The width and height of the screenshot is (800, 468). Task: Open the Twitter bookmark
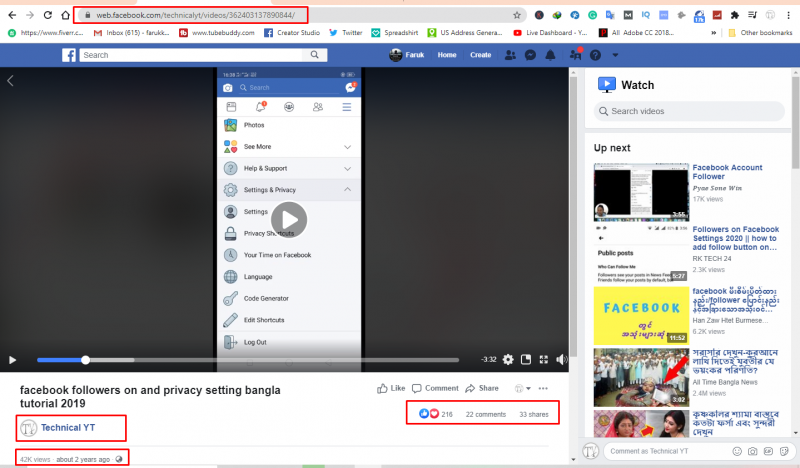(345, 33)
